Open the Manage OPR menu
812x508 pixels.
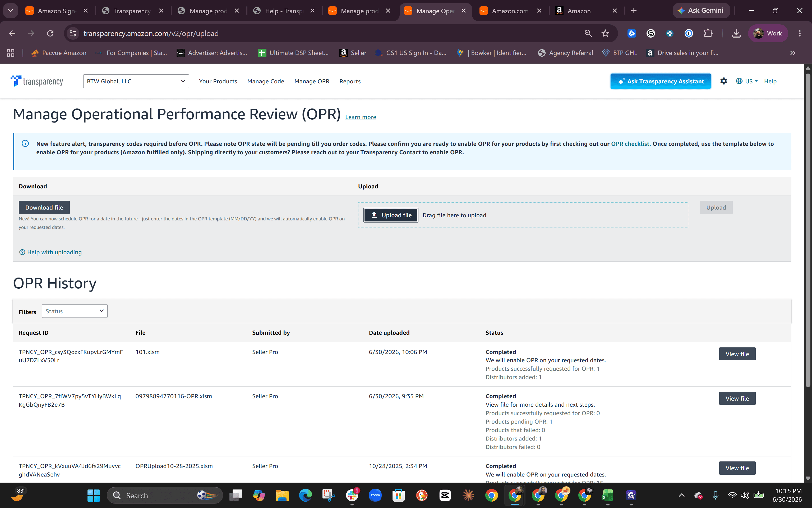click(x=312, y=81)
